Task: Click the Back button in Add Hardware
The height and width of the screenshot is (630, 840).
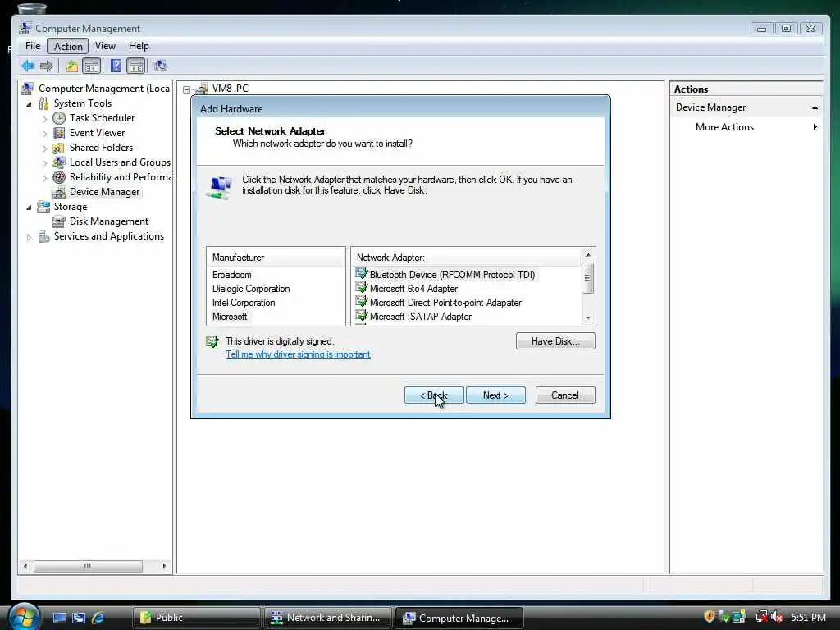Action: point(434,395)
